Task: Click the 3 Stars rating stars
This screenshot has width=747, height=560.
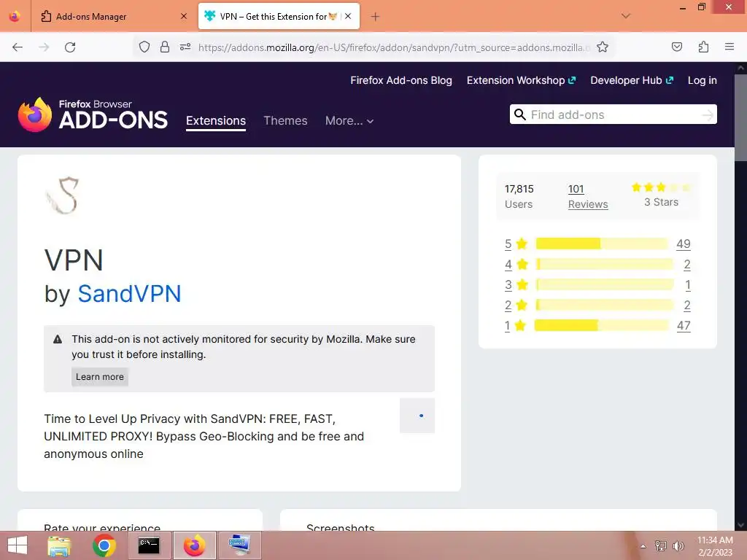Action: pos(661,187)
